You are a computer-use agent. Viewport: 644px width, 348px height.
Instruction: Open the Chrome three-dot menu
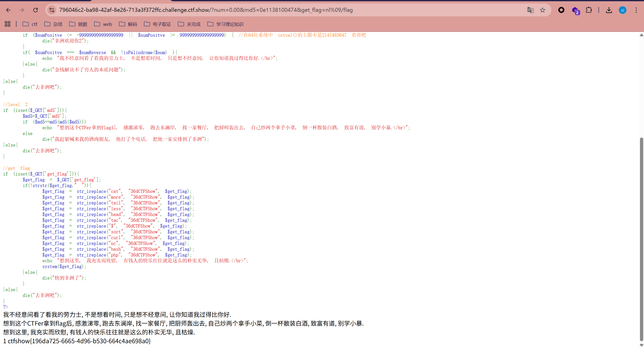click(636, 10)
